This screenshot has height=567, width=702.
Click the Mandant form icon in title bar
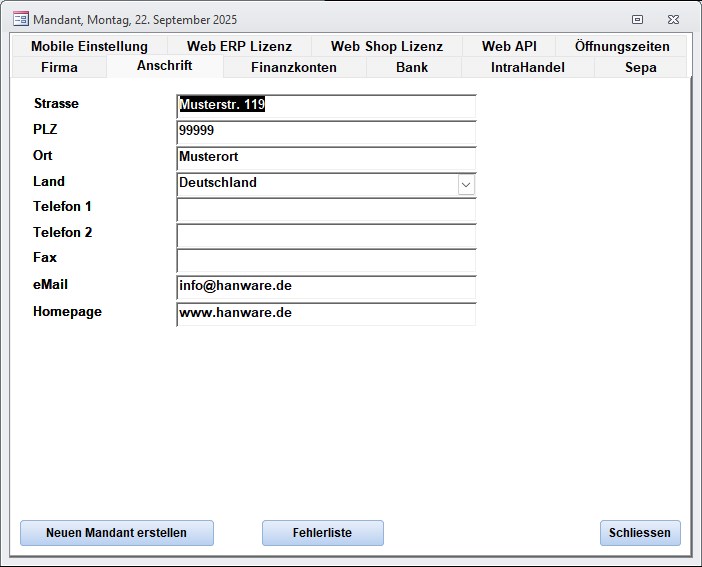[20, 19]
